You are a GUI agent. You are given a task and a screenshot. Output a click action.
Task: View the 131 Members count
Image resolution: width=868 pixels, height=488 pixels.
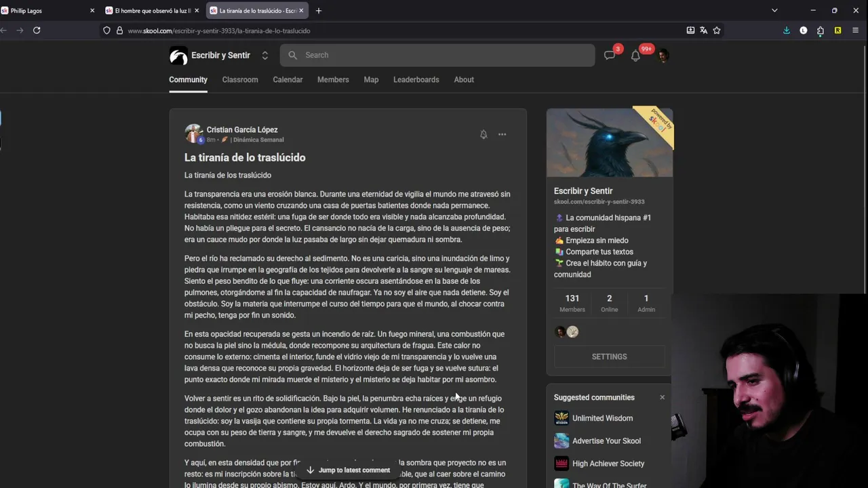tap(572, 303)
